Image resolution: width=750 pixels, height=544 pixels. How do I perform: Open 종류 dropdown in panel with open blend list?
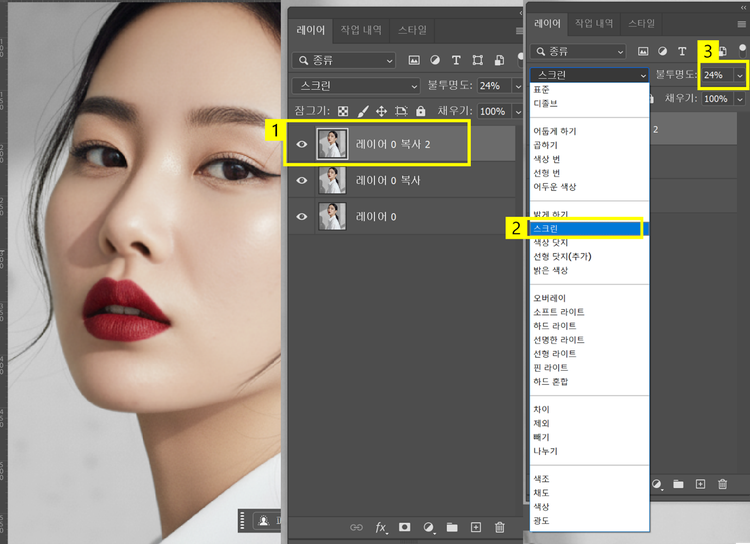point(578,51)
